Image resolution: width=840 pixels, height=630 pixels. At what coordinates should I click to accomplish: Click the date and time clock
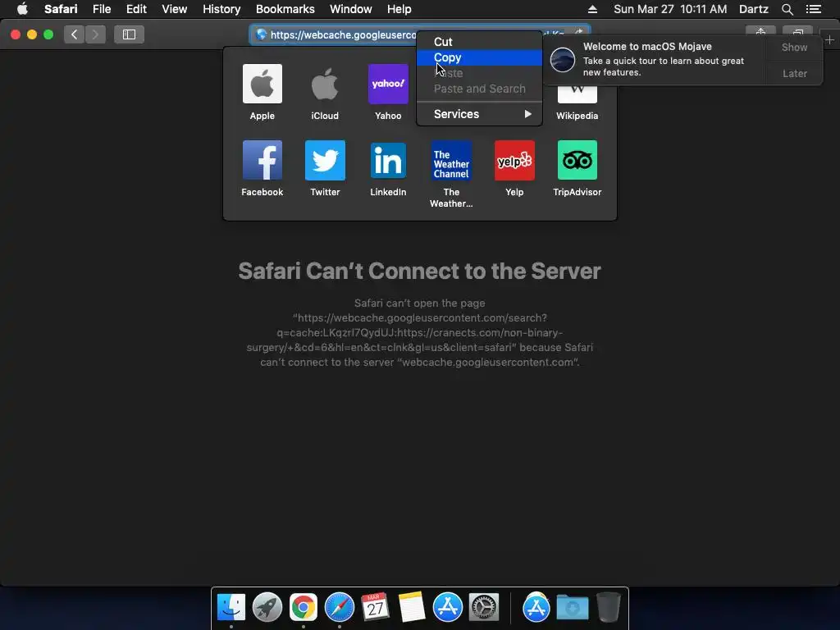tap(670, 9)
